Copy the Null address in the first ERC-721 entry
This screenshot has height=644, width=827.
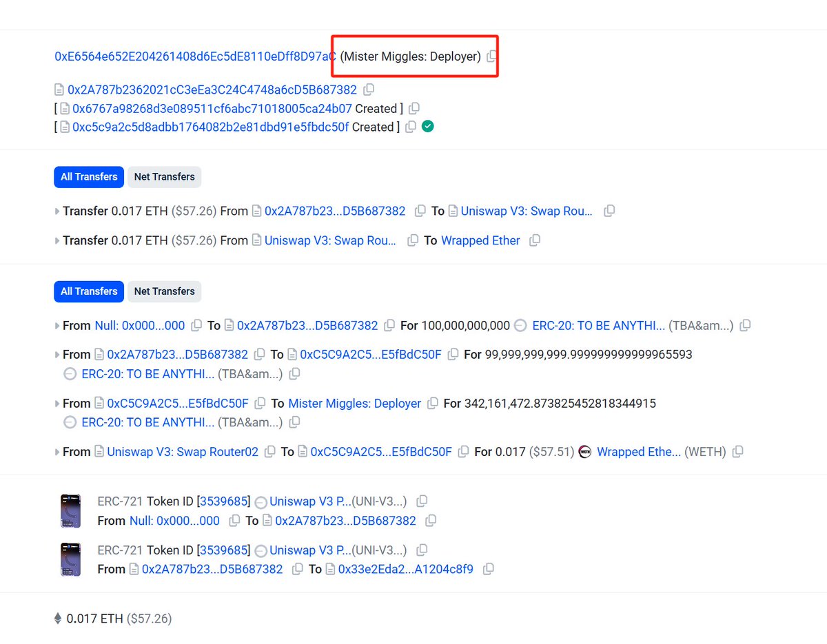click(234, 521)
